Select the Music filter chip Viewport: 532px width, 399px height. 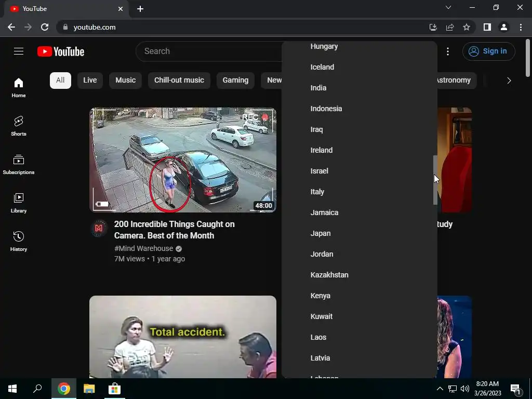pyautogui.click(x=126, y=81)
